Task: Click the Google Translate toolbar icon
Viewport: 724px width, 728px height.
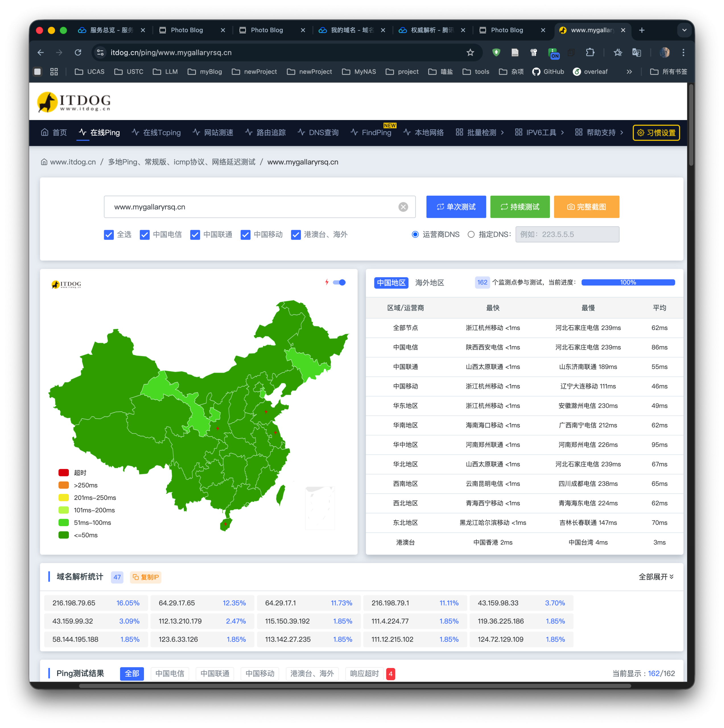Action: tap(636, 52)
